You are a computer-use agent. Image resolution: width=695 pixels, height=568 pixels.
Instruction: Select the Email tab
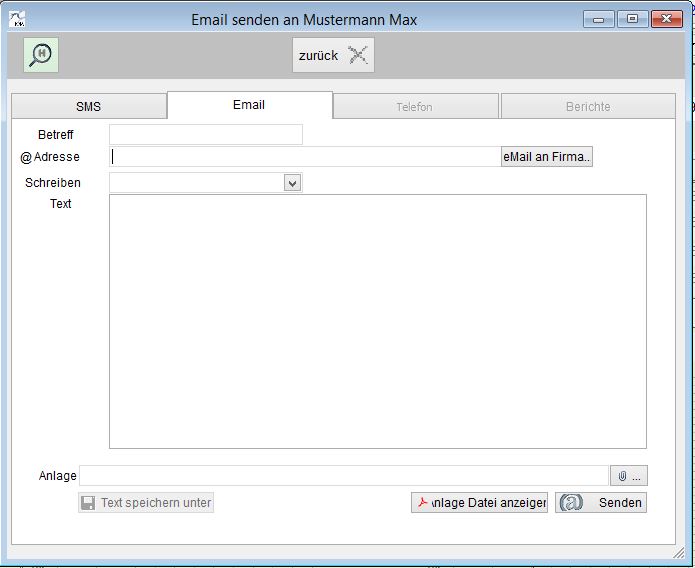(x=249, y=105)
